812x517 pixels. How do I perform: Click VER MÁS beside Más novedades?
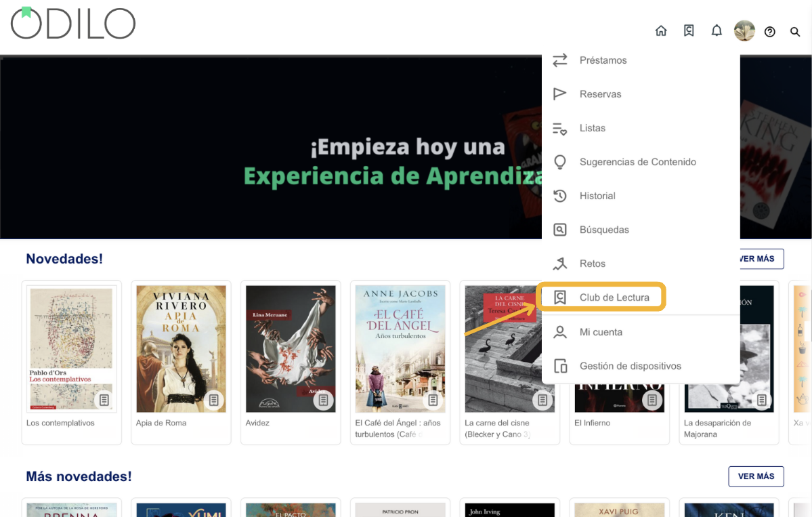pos(756,476)
